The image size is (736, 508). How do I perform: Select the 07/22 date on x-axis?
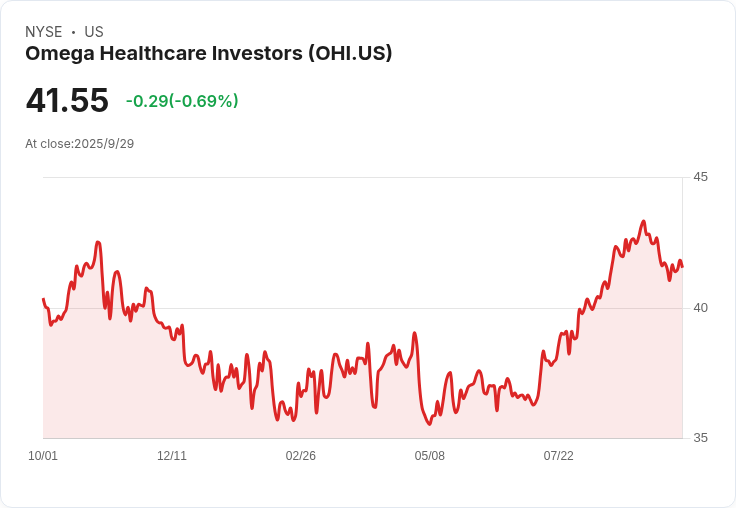[559, 456]
